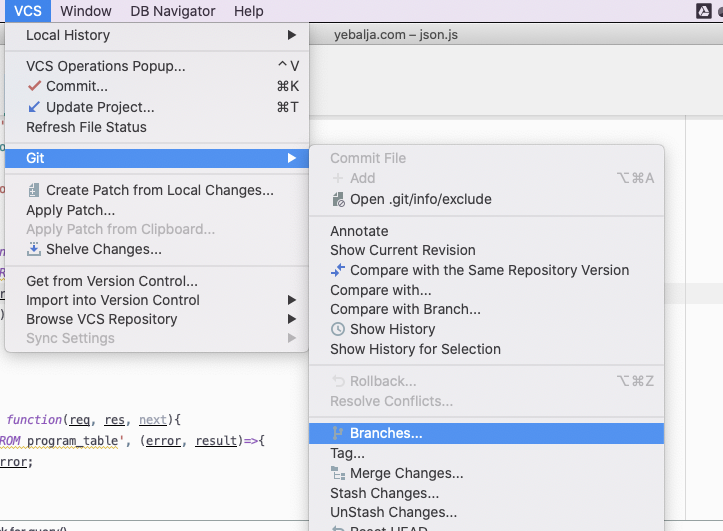Choose Get from Version Control...
This screenshot has width=723, height=531.
point(157,281)
